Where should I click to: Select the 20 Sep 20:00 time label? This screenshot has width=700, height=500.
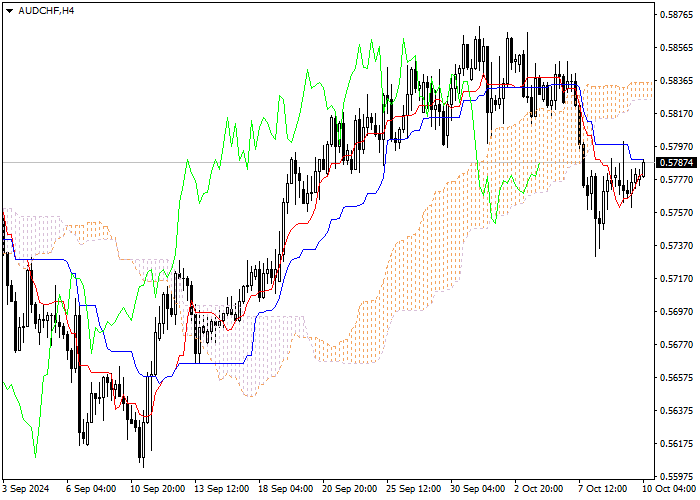350,489
